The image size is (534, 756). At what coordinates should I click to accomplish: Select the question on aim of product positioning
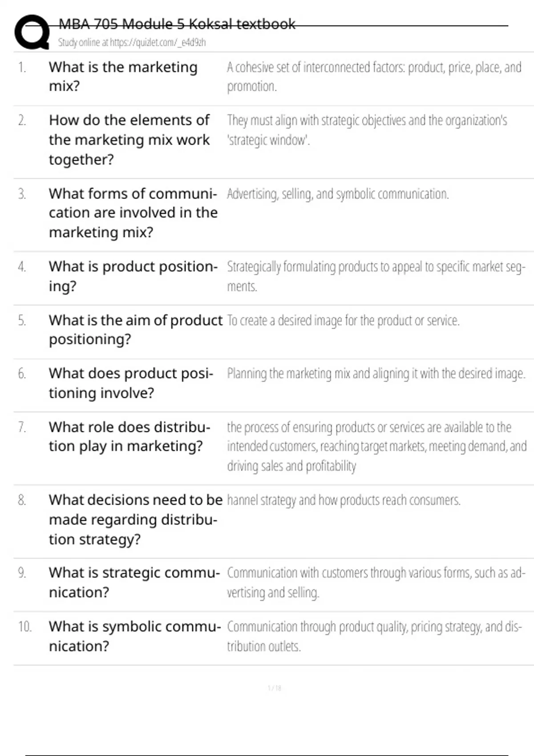135,330
